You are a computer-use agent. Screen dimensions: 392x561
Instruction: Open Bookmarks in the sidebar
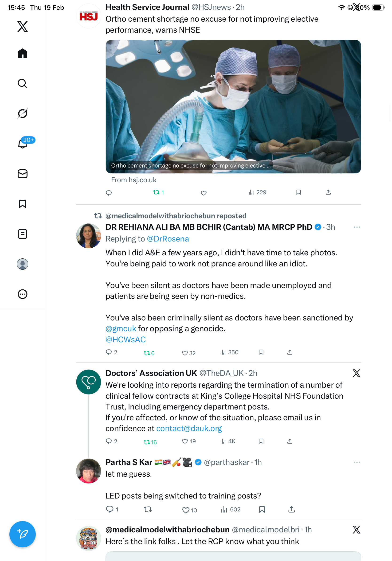tap(23, 204)
